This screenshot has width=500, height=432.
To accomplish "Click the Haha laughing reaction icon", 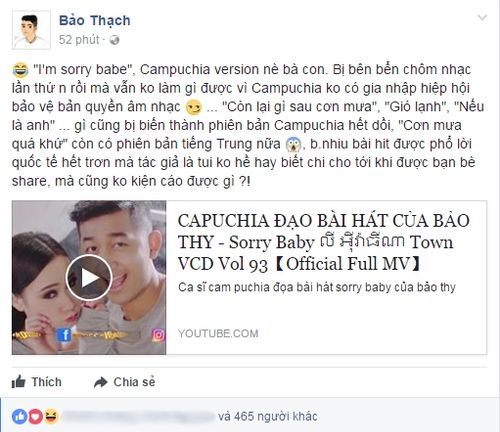I will coord(51,417).
